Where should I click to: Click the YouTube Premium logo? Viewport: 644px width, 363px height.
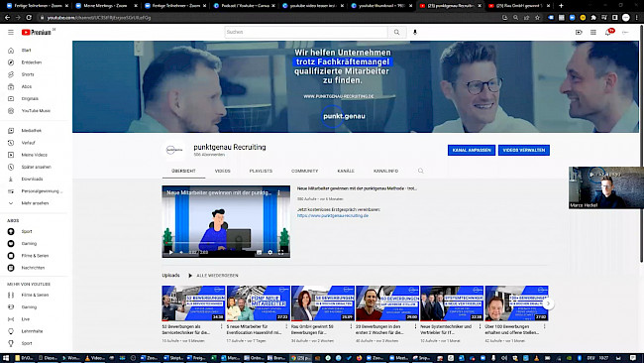(x=37, y=32)
